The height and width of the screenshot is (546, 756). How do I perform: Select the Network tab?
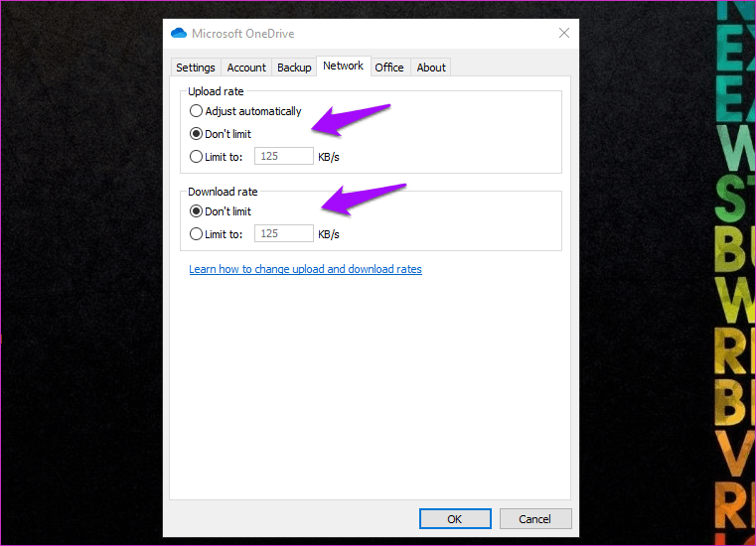tap(344, 66)
